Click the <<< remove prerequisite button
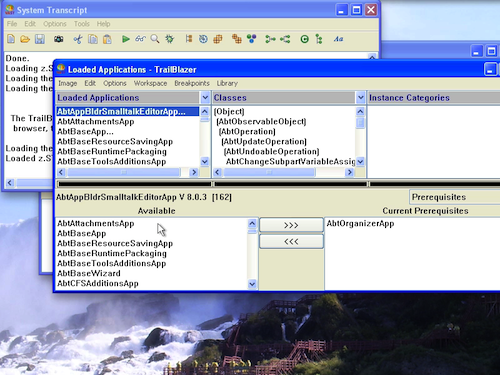Viewport: 500px width, 375px height. (291, 241)
